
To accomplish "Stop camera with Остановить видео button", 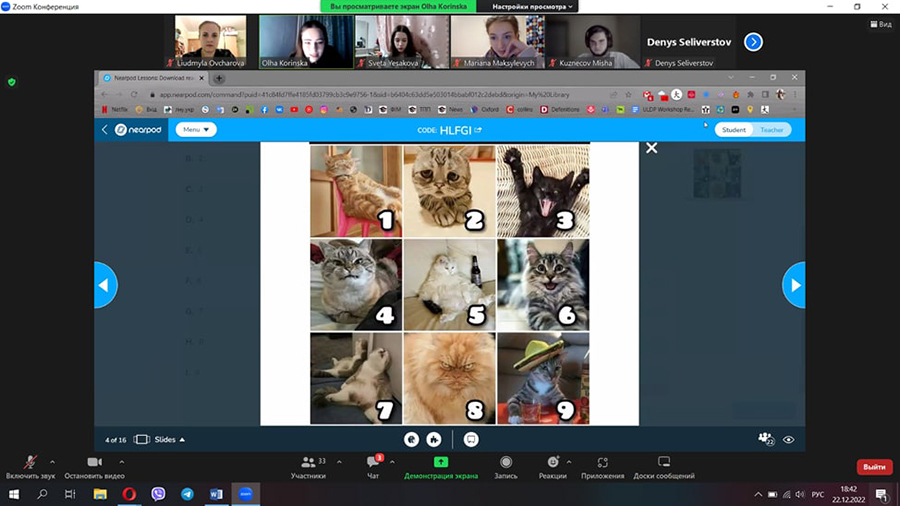I will pos(94,467).
